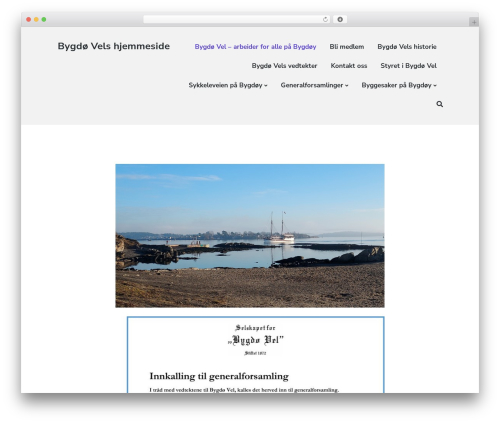Open Bygdø Vels historie page
The height and width of the screenshot is (423, 500).
[x=407, y=47]
